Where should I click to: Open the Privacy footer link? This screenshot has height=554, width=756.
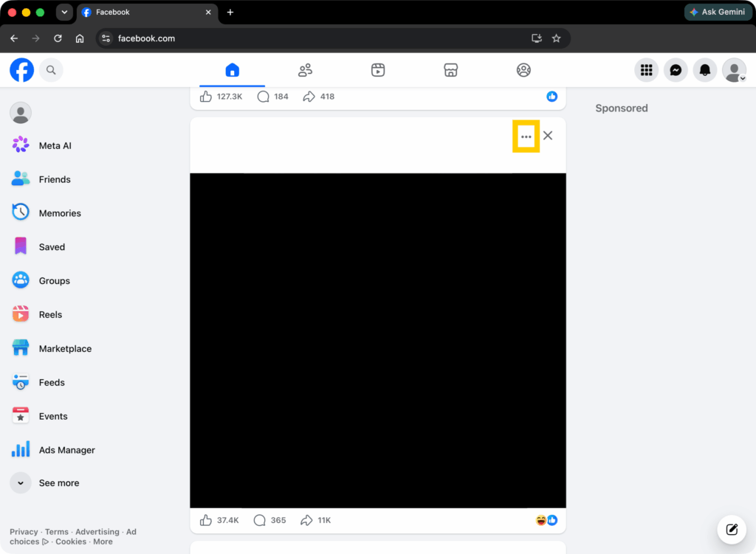pos(24,532)
